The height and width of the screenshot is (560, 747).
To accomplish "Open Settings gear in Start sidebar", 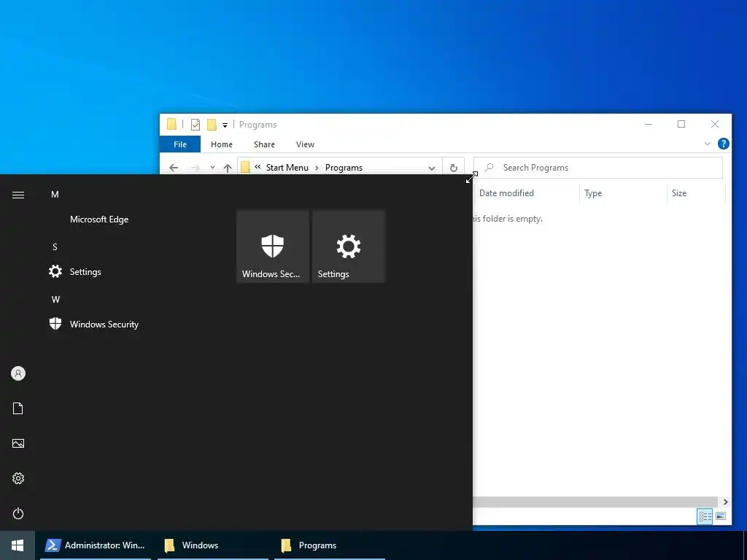I will tap(18, 478).
